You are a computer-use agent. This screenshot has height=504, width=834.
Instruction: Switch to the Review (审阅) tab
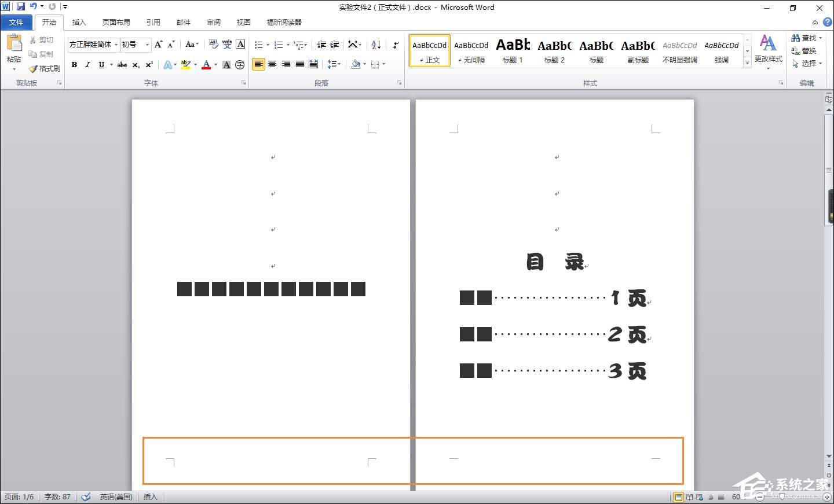pyautogui.click(x=214, y=23)
